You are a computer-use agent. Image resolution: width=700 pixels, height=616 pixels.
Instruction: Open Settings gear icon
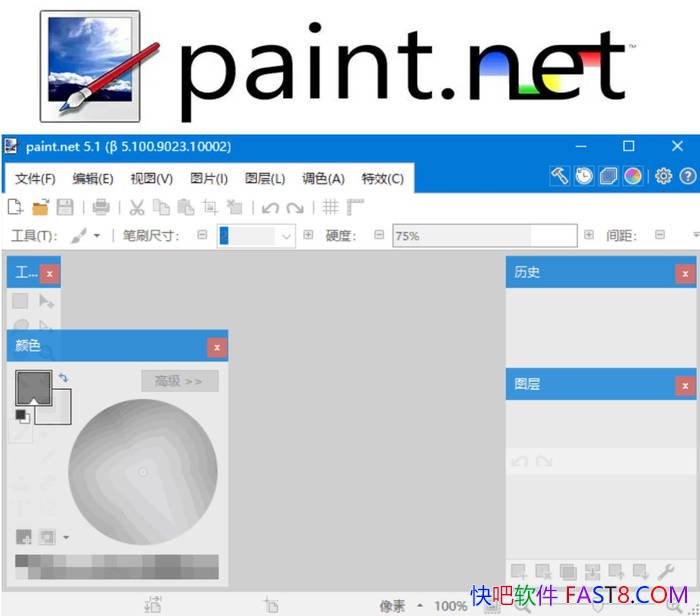coord(663,176)
